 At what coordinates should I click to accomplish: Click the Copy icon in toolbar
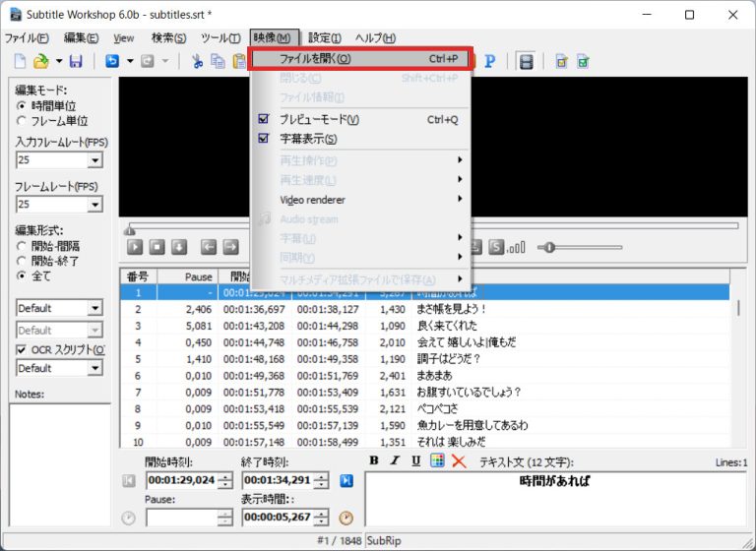point(218,61)
